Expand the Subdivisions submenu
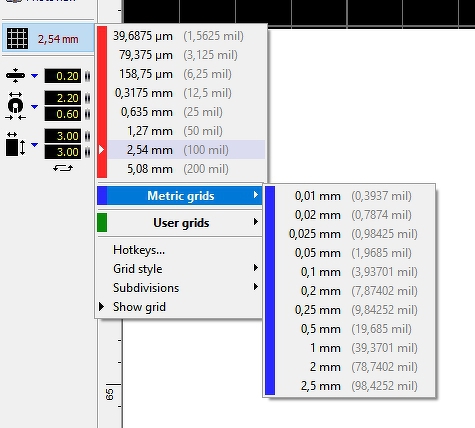Image resolution: width=475 pixels, height=428 pixels. coord(180,288)
